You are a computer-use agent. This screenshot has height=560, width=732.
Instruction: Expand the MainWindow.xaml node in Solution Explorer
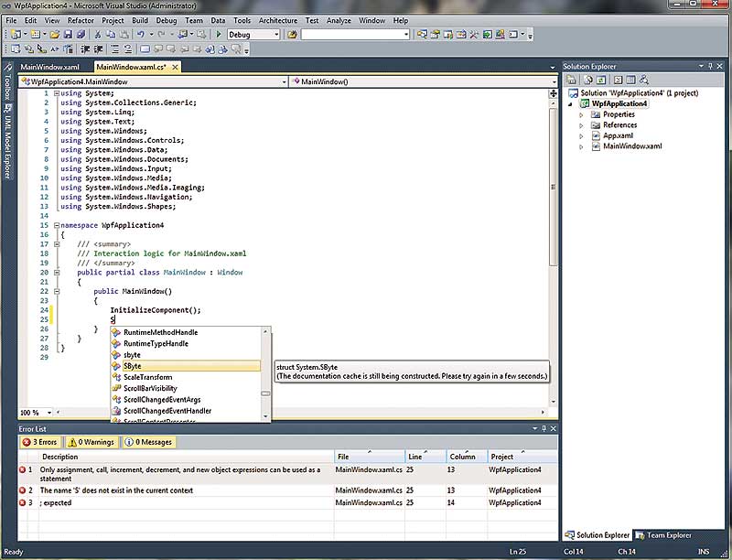(x=581, y=146)
